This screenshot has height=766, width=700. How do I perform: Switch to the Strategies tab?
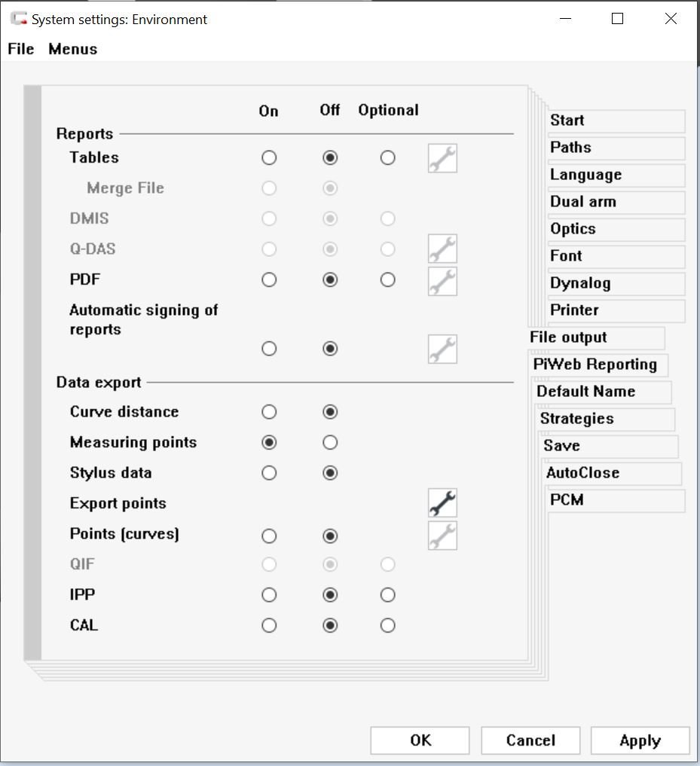[577, 419]
